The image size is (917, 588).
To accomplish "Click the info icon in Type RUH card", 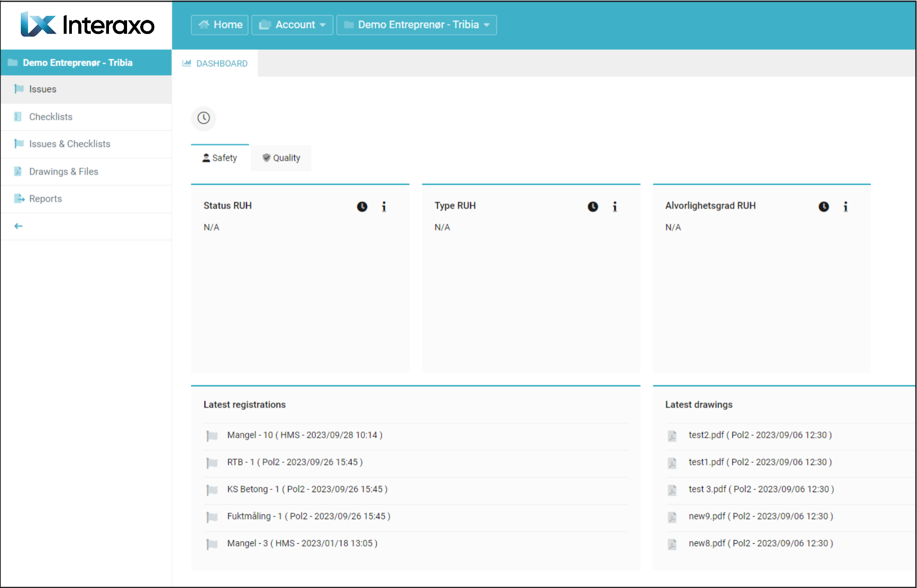I will (614, 207).
